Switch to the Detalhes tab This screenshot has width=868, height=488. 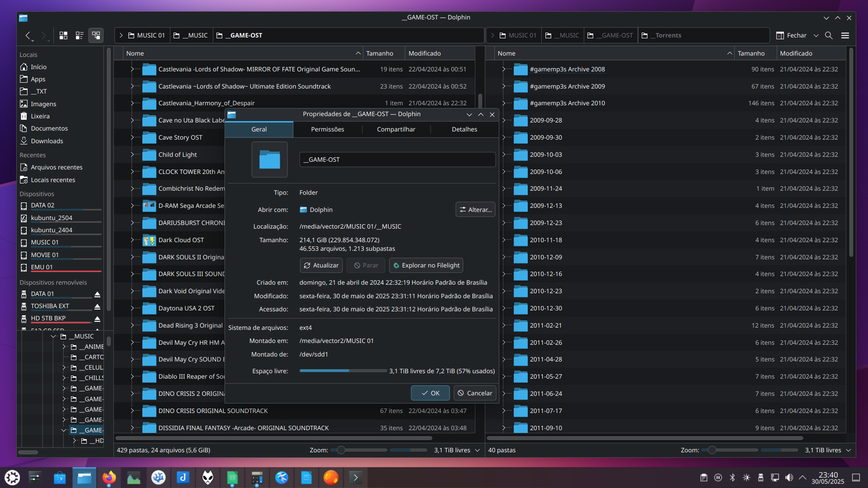coord(464,129)
